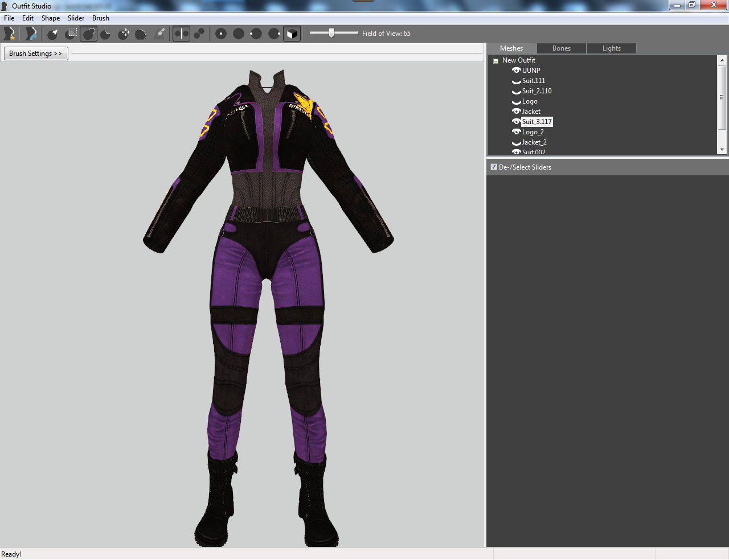Open the File menu

click(9, 18)
